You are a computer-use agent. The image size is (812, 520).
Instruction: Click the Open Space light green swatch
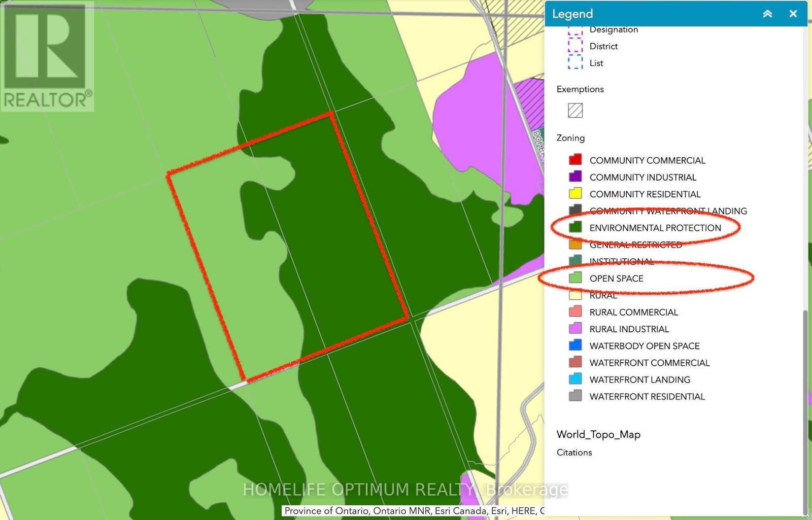[575, 278]
